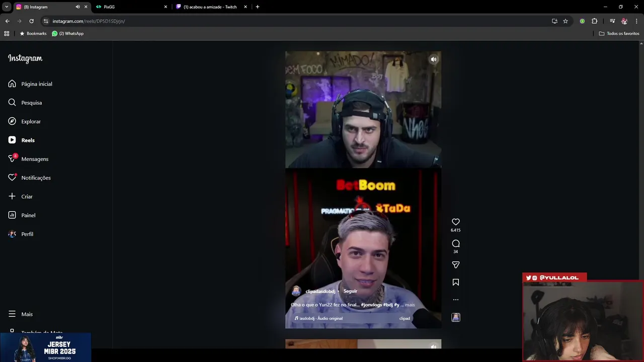The width and height of the screenshot is (644, 362).
Task: Expand caption with 'mais'
Action: [x=410, y=305]
